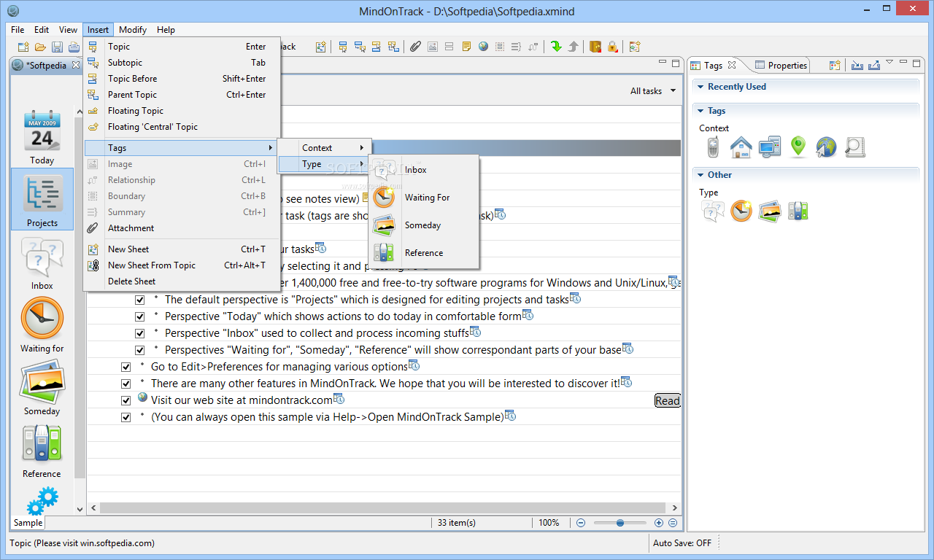The width and height of the screenshot is (934, 560).
Task: Select the Sample sheet tab
Action: [x=28, y=523]
